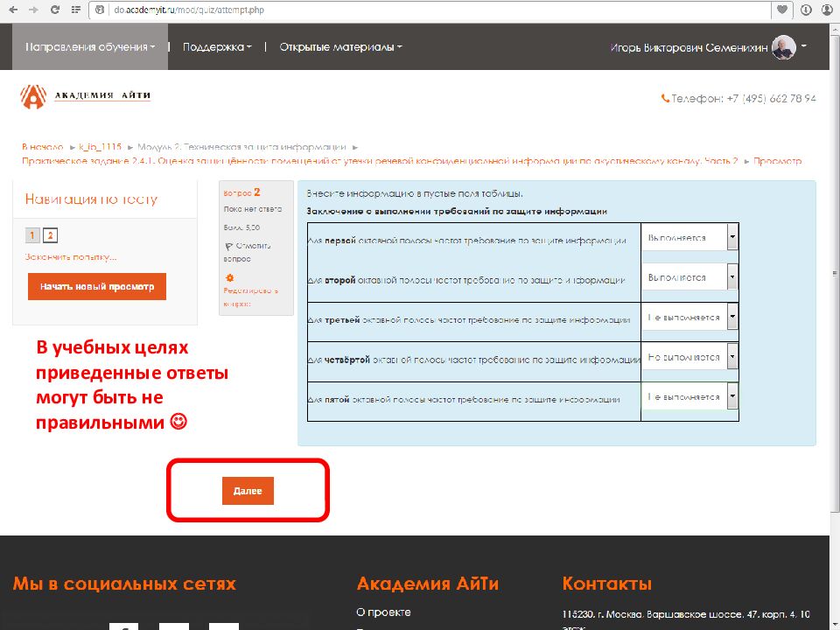Click the Академия АЙТИ logo
Viewport: 840px width, 630px height.
83,94
